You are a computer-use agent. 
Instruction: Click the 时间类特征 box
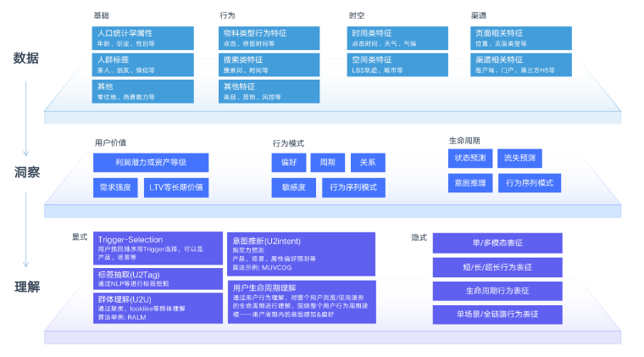click(x=397, y=38)
